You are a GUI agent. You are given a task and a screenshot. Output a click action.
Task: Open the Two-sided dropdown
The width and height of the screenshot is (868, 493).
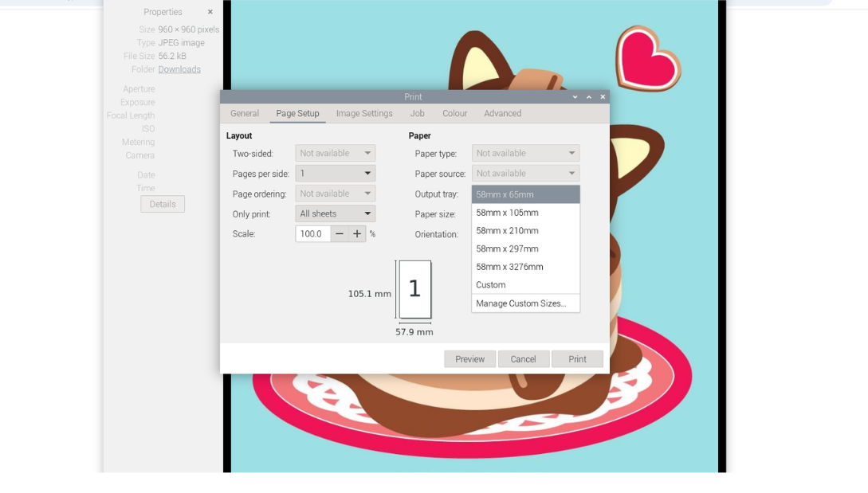[x=336, y=153]
